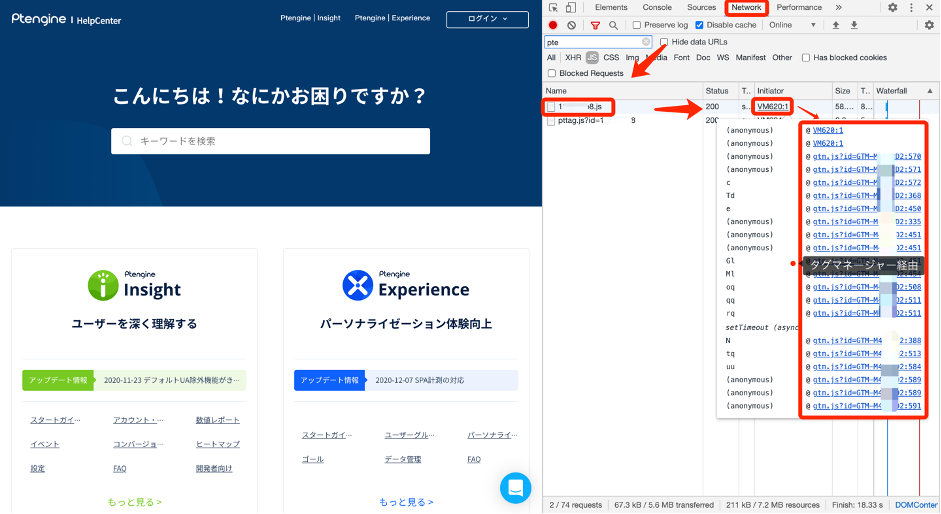Select the pttag.js?id=1 request name
The image size is (941, 514).
(x=582, y=121)
